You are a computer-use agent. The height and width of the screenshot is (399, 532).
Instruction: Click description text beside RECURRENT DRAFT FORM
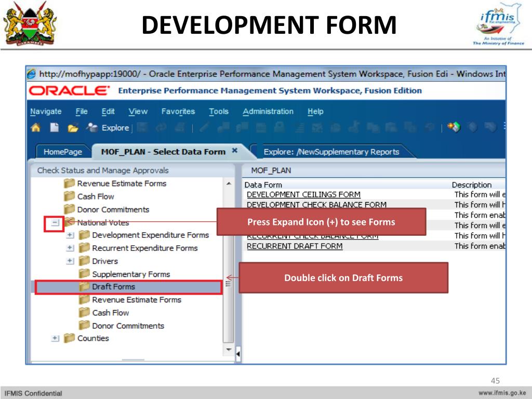pyautogui.click(x=480, y=246)
